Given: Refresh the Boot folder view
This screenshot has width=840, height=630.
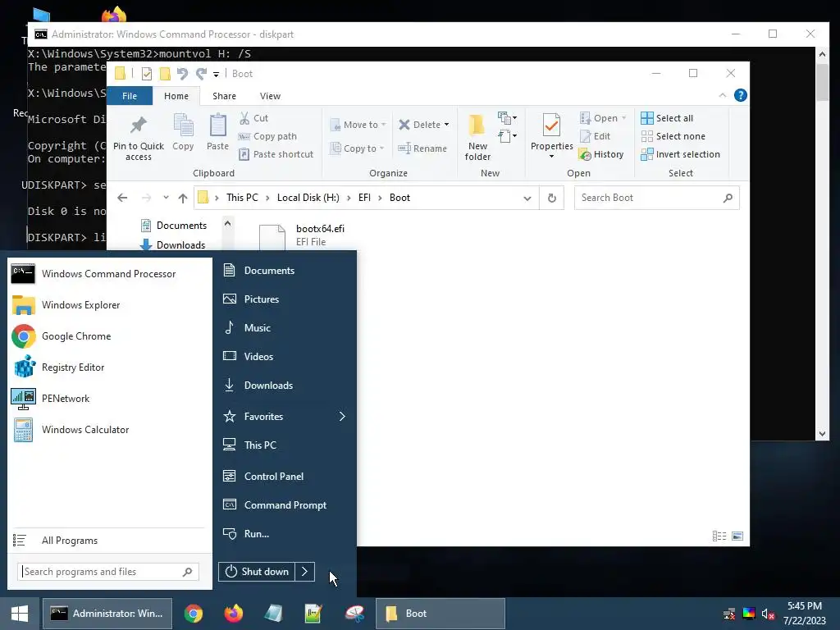Looking at the screenshot, I should point(552,198).
